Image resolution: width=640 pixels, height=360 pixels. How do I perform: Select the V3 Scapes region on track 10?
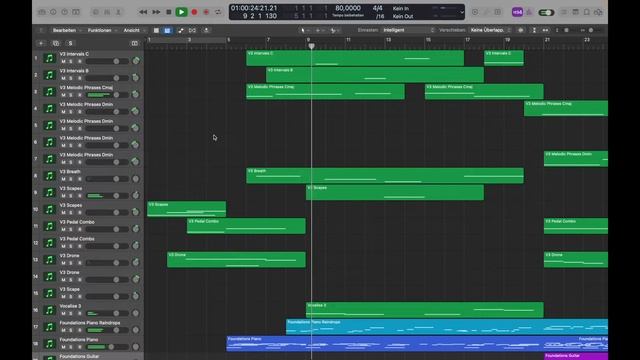pyautogui.click(x=187, y=209)
